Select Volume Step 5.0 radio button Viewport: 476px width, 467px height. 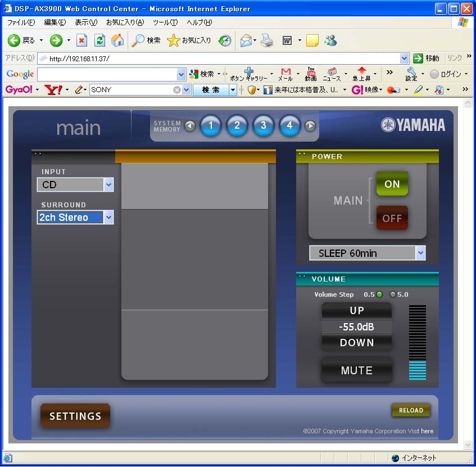click(393, 294)
